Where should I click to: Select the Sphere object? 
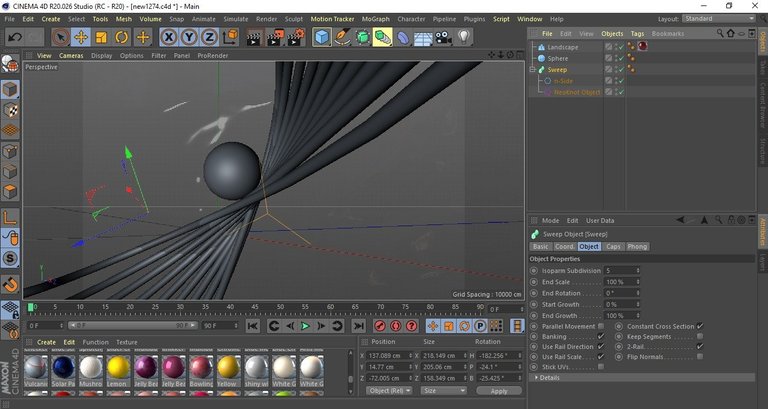[557, 58]
